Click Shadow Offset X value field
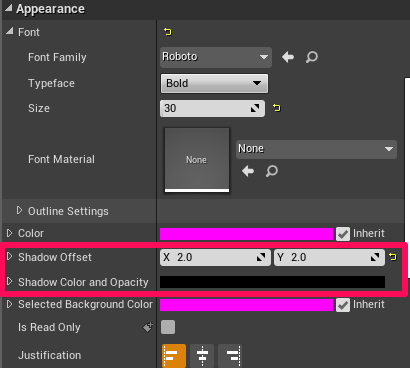410x368 pixels. pos(215,257)
